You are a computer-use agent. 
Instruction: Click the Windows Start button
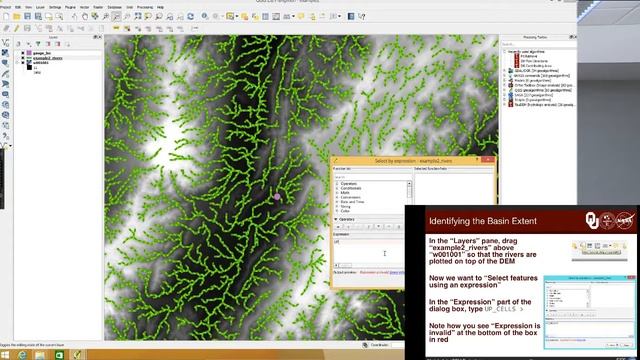pos(5,355)
